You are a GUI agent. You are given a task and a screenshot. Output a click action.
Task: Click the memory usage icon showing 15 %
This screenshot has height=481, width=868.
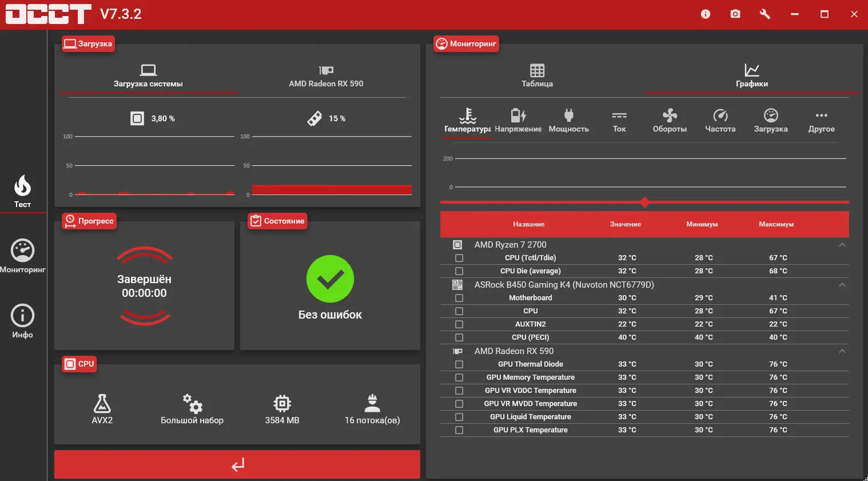pos(314,118)
